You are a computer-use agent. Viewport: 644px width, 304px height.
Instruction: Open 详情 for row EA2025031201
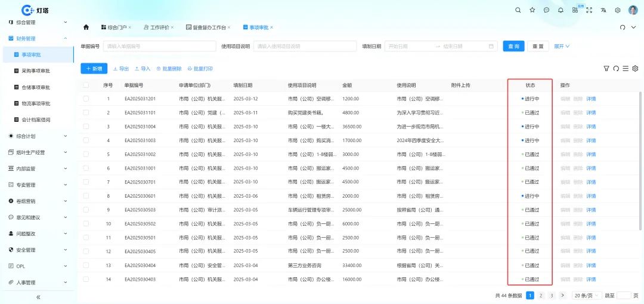click(x=591, y=99)
